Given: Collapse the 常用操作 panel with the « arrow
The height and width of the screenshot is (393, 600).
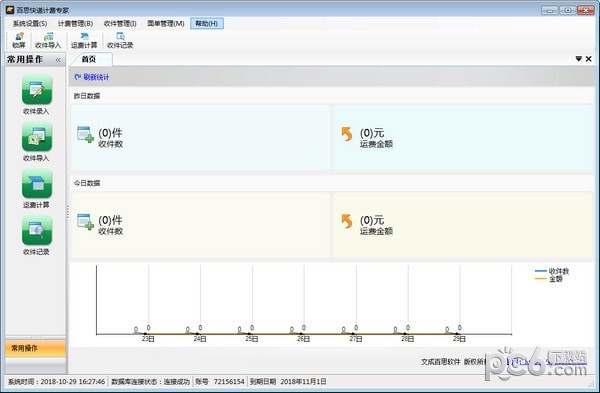Looking at the screenshot, I should point(58,60).
